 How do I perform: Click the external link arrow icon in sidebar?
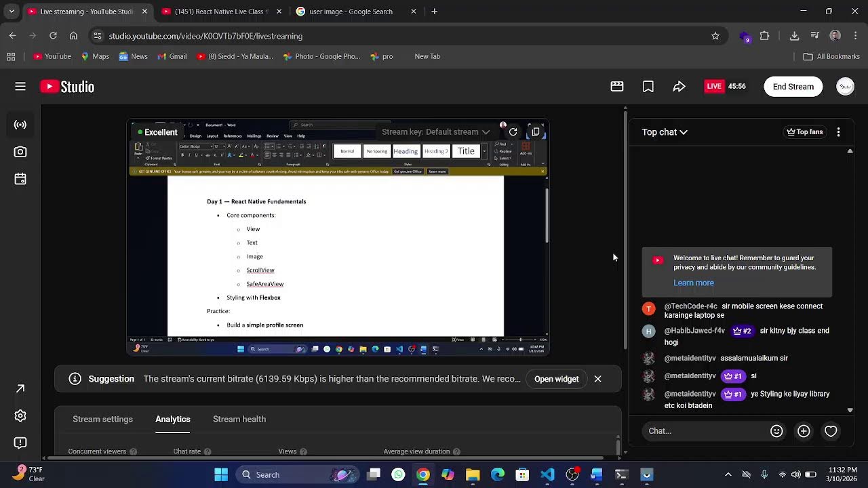point(20,388)
